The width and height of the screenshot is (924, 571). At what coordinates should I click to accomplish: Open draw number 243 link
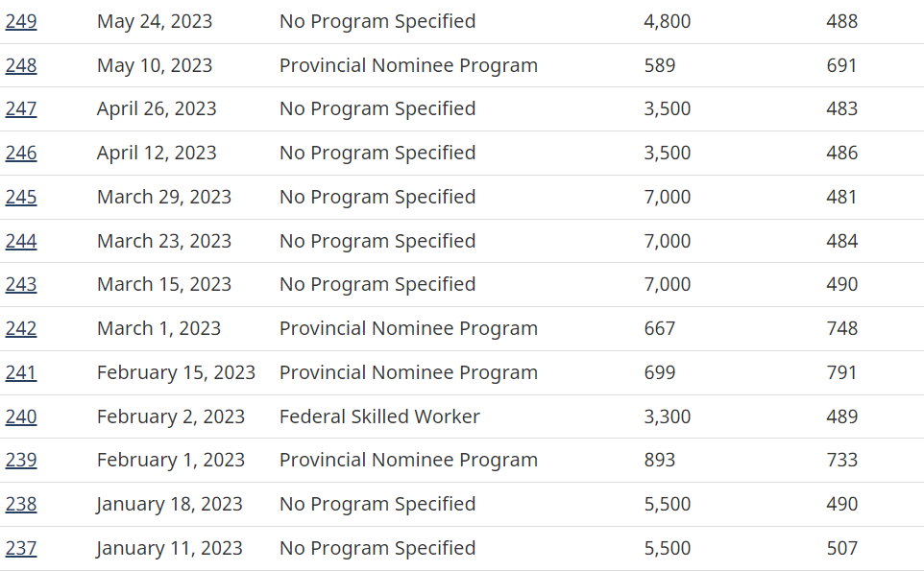tap(21, 284)
